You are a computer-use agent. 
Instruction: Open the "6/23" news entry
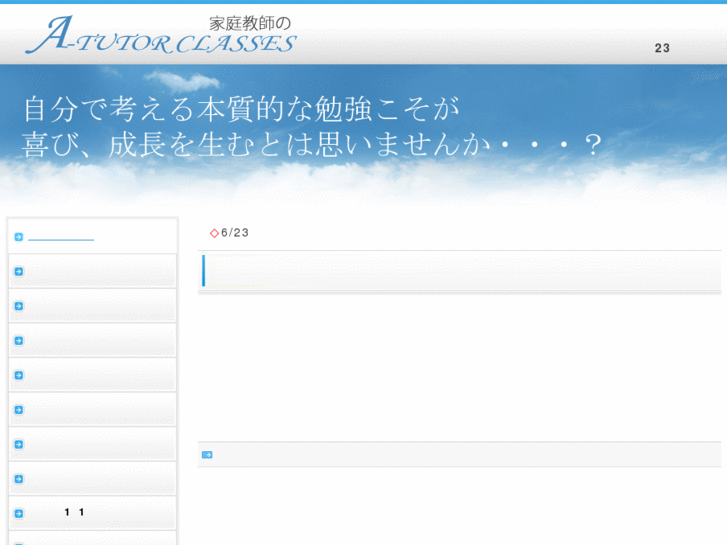235,232
